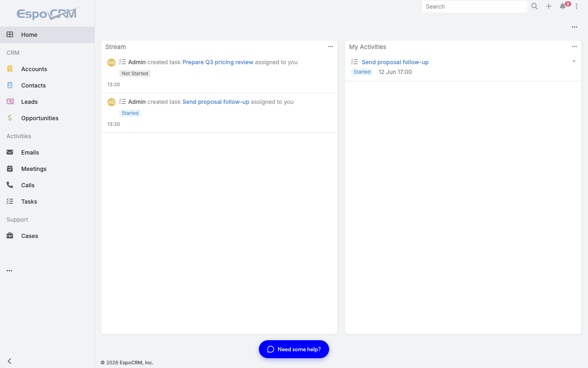The image size is (588, 368).
Task: Click the Calls phone icon
Action: (10, 185)
